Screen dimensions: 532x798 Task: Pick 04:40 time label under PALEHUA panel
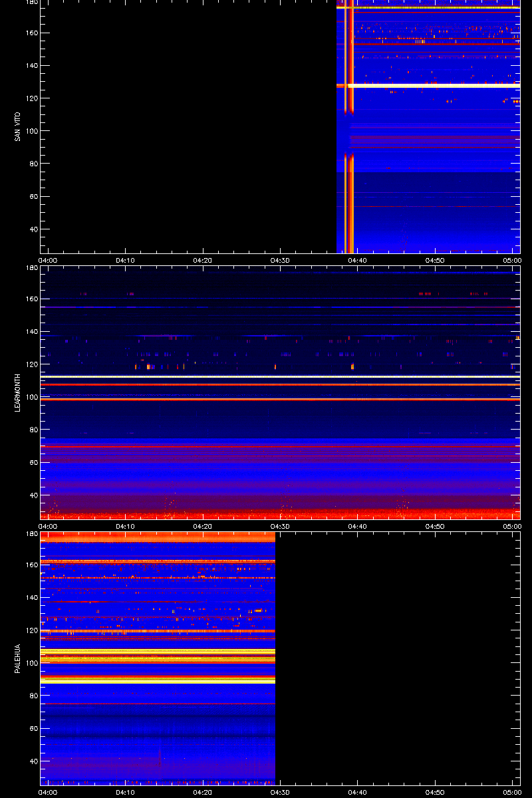(358, 793)
